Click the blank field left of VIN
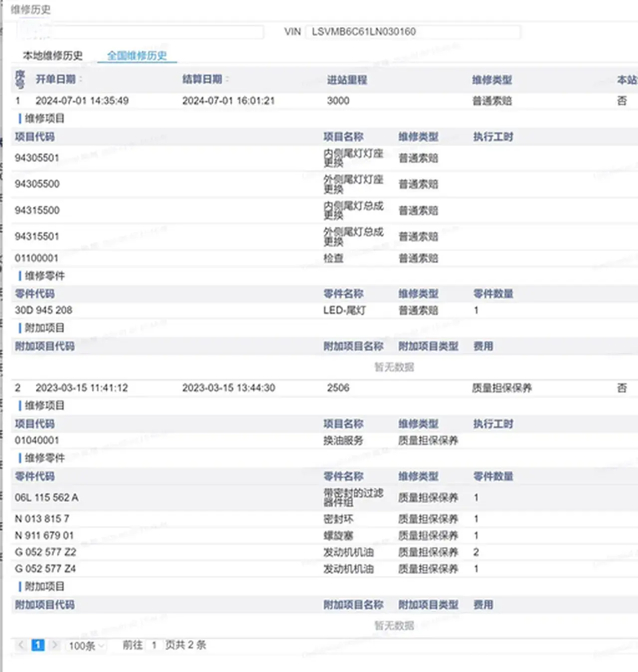 [140, 32]
